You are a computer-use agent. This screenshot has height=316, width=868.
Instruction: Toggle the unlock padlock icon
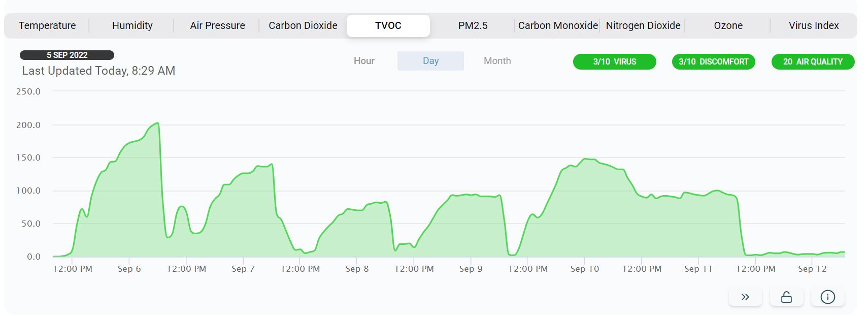point(786,297)
